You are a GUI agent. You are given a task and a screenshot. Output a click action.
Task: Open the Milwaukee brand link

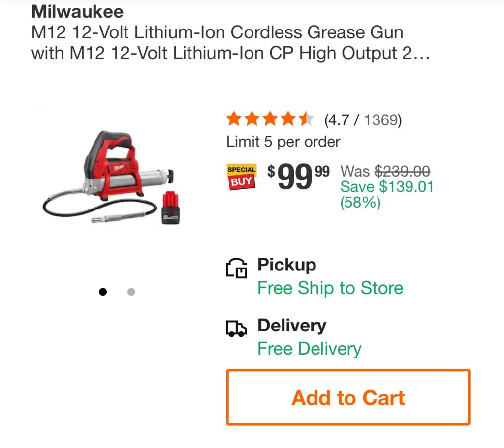(77, 12)
